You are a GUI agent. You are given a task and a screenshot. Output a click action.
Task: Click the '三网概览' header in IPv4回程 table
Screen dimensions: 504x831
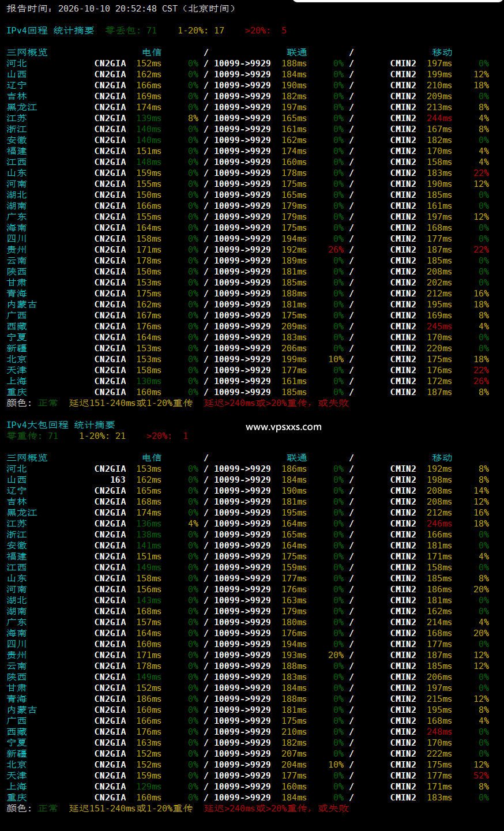click(27, 52)
